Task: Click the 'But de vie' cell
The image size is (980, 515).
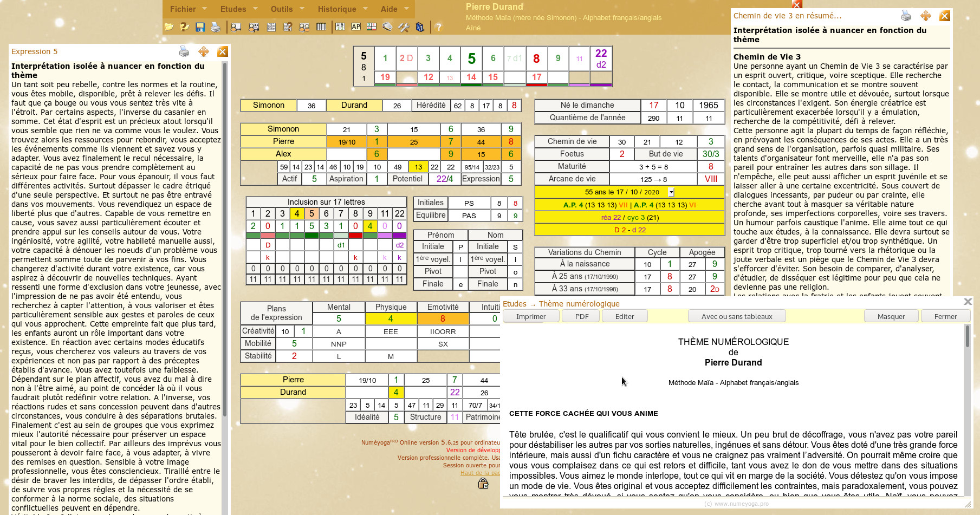Action: (666, 154)
